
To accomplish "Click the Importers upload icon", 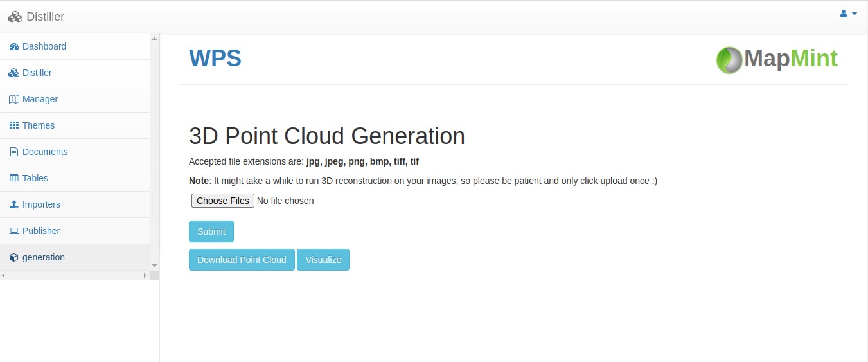I will (x=14, y=205).
